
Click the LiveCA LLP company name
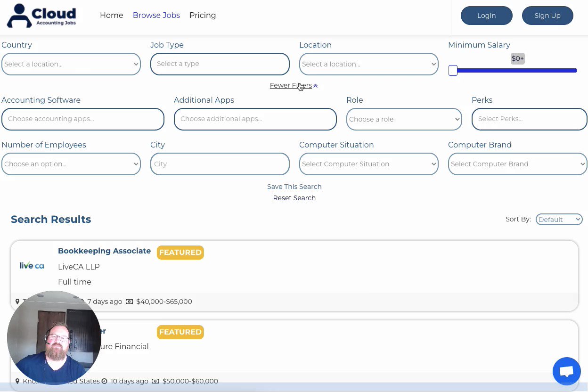79,267
